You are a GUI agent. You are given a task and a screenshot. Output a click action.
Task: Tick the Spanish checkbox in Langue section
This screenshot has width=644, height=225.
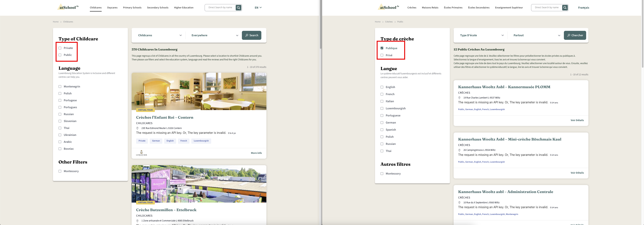[382, 130]
